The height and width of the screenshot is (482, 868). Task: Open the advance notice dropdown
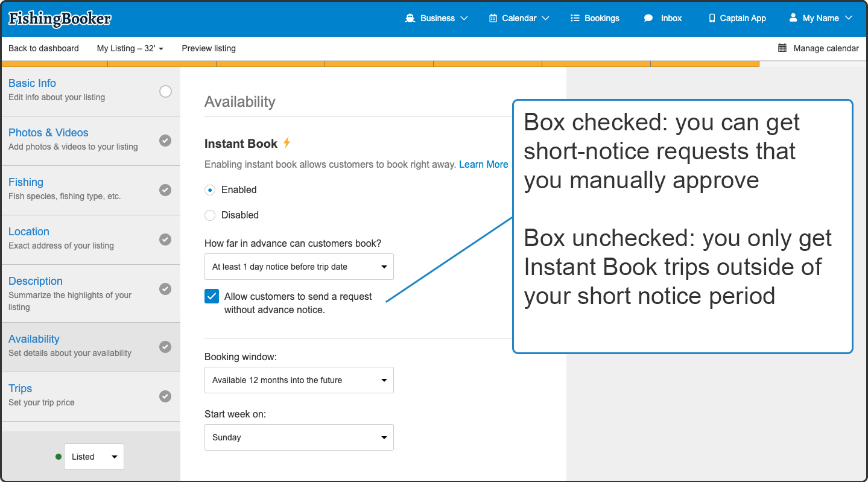point(299,267)
